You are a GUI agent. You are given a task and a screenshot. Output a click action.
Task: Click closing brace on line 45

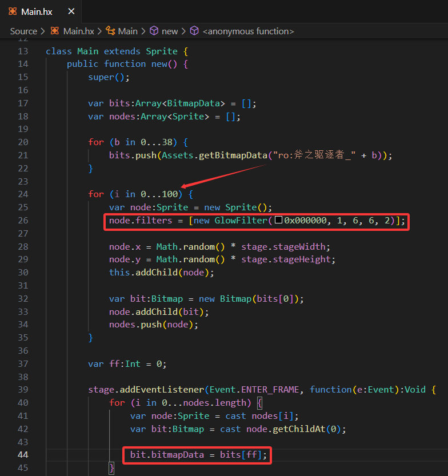[111, 468]
